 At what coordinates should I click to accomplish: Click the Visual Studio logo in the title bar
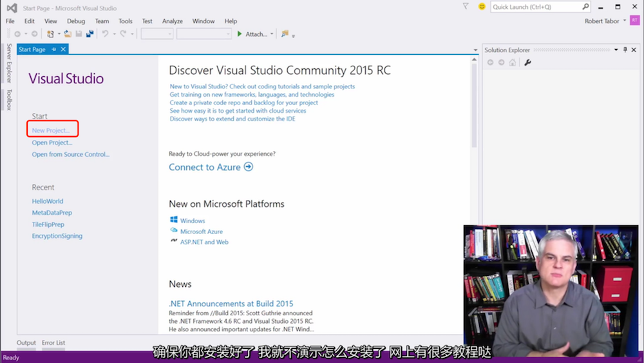click(12, 8)
